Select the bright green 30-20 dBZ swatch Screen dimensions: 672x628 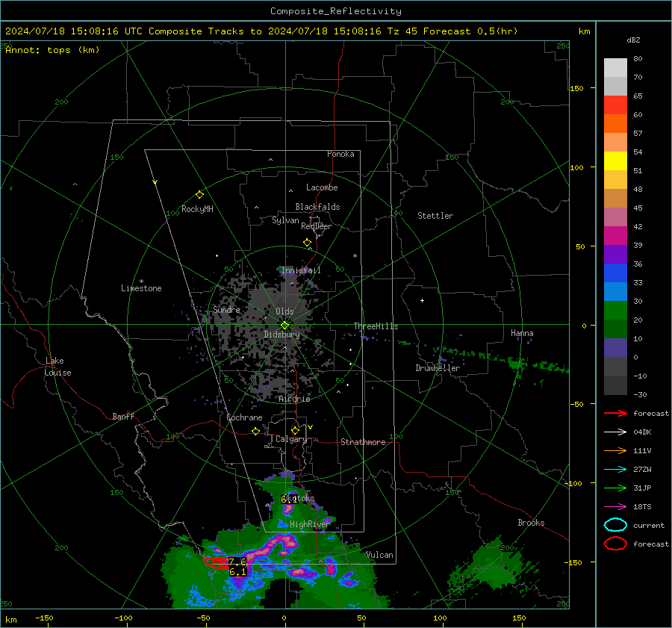pyautogui.click(x=615, y=311)
